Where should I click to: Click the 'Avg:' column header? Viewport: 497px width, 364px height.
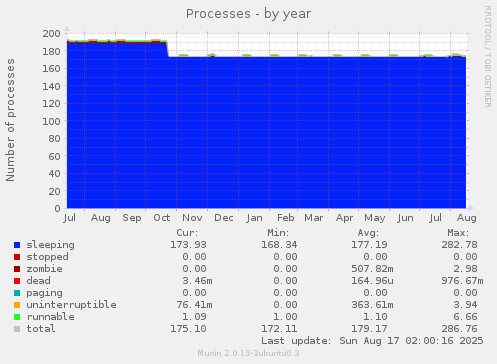(x=368, y=233)
